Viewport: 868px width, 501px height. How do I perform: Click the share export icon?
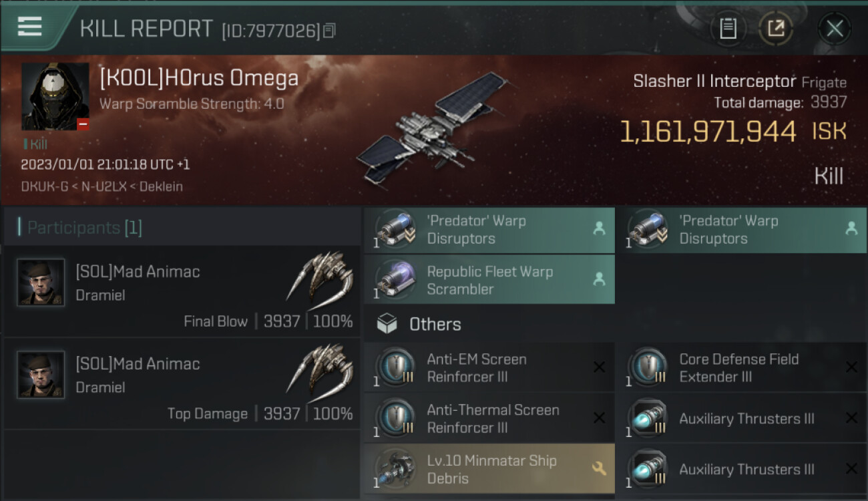click(775, 28)
